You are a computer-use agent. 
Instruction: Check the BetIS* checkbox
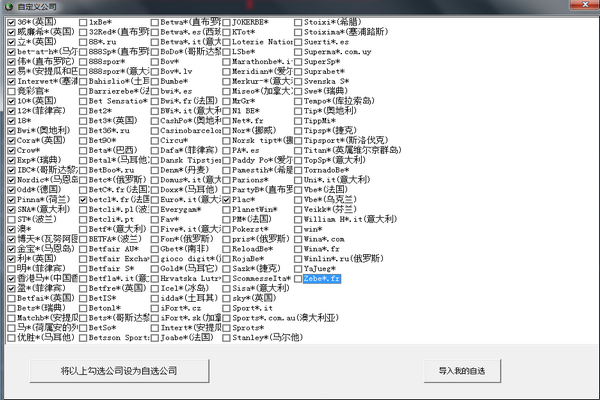(x=83, y=299)
